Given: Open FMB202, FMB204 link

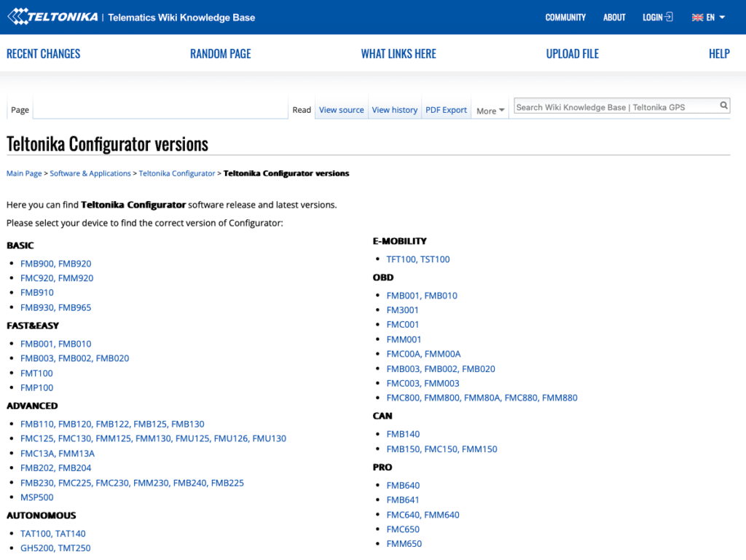Looking at the screenshot, I should (x=55, y=468).
